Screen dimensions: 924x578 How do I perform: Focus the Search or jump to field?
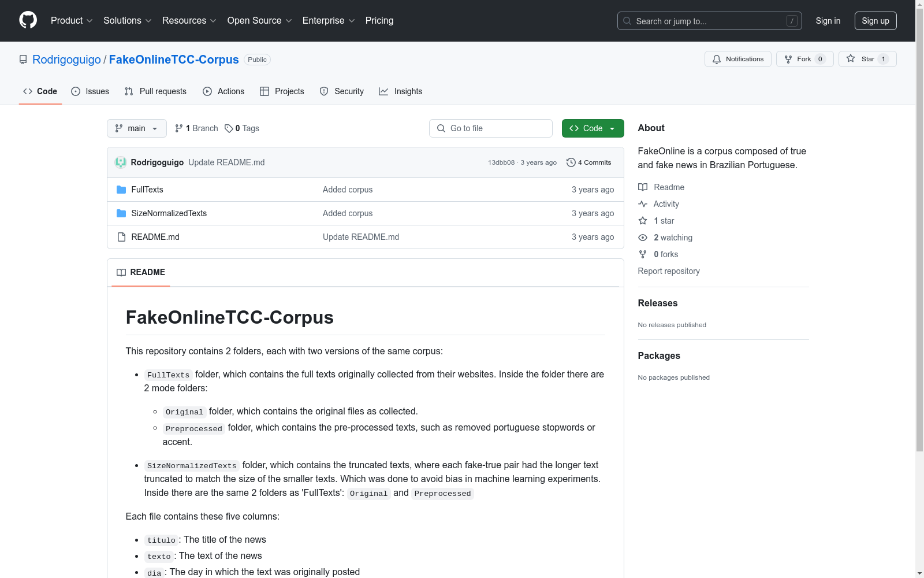point(709,21)
